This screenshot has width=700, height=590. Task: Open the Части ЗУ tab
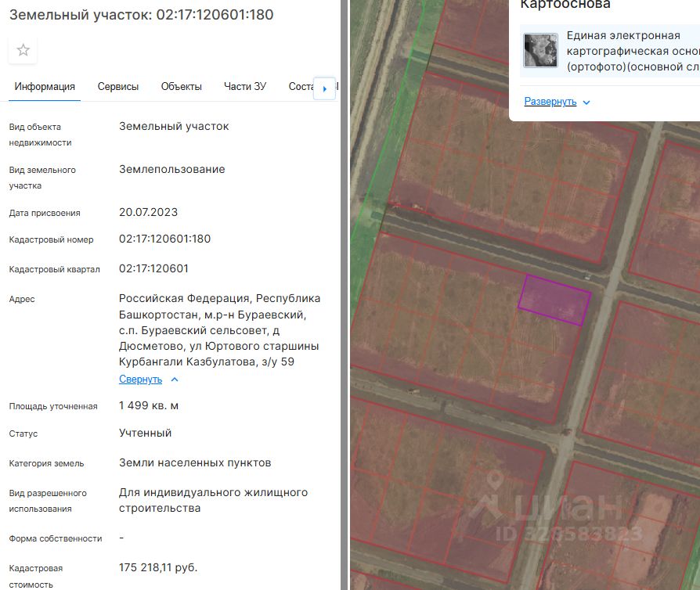pos(245,87)
